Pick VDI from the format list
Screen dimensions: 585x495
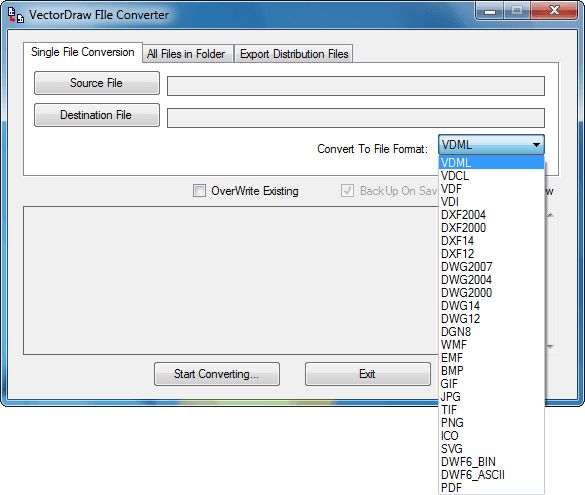point(491,202)
